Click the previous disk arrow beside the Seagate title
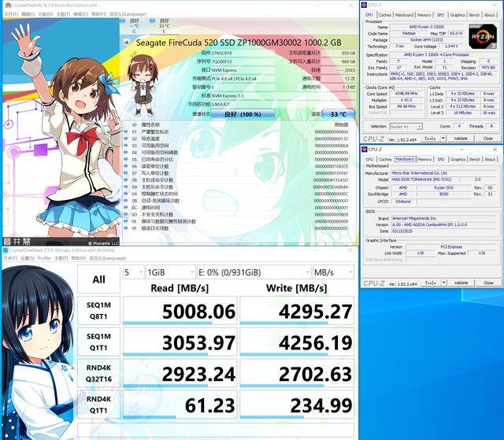 [126, 43]
